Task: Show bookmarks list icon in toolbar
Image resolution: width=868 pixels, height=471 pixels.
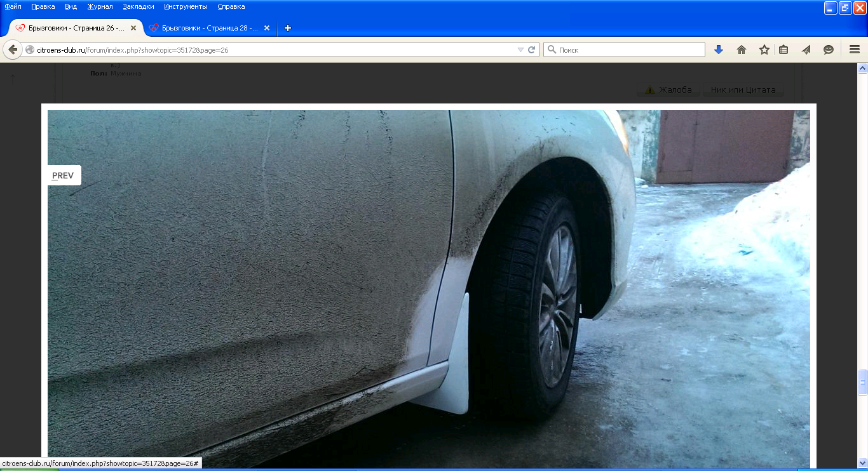Action: coord(783,50)
